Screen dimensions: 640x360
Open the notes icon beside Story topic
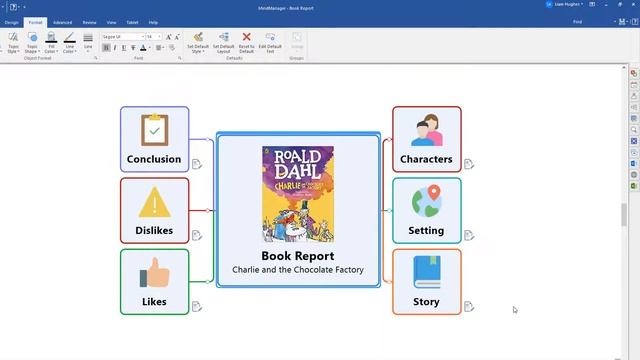point(469,307)
